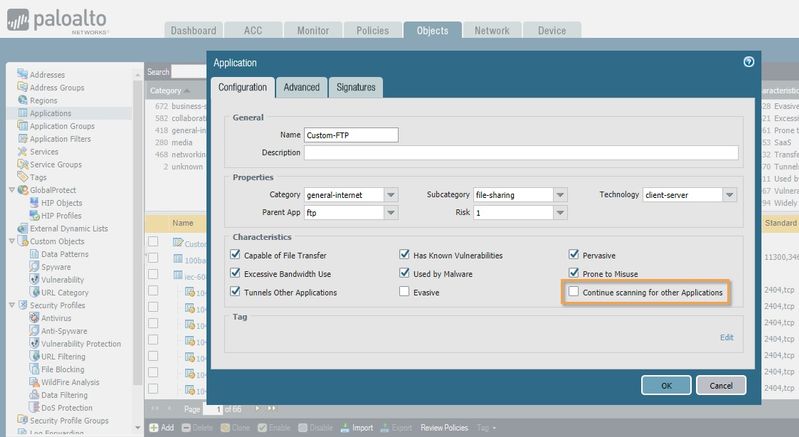Click the Name field containing Custom-FTP

click(x=351, y=135)
